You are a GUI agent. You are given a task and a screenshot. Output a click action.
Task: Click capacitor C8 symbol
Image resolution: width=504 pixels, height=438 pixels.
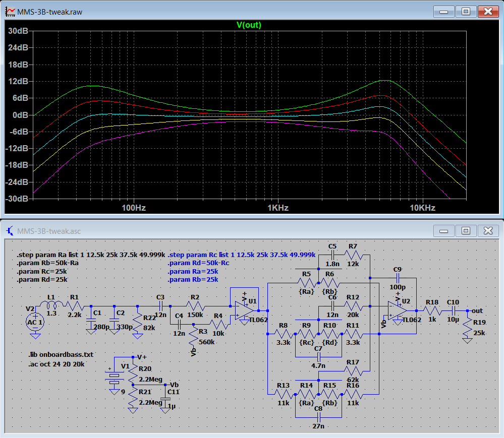click(x=318, y=417)
